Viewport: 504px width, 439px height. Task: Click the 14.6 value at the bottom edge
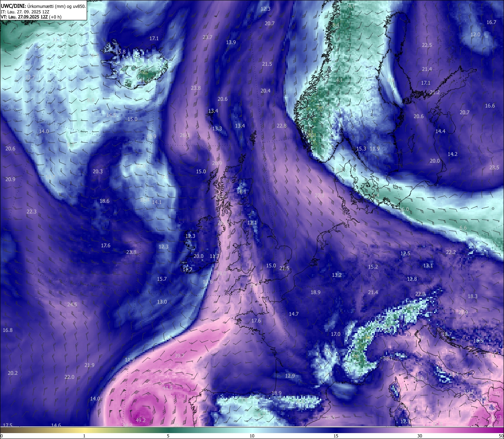pyautogui.click(x=56, y=426)
